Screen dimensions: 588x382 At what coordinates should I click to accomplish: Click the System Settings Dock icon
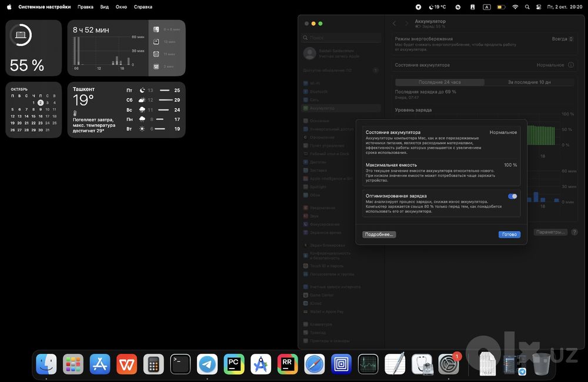pyautogui.click(x=449, y=364)
